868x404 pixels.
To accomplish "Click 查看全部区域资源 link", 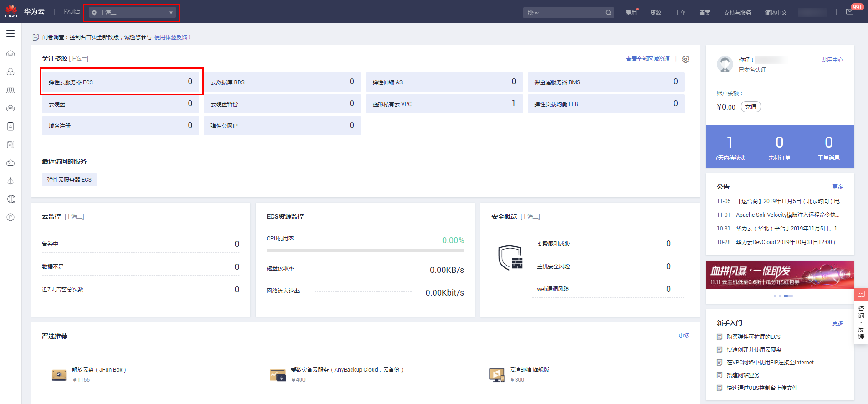I will (648, 59).
